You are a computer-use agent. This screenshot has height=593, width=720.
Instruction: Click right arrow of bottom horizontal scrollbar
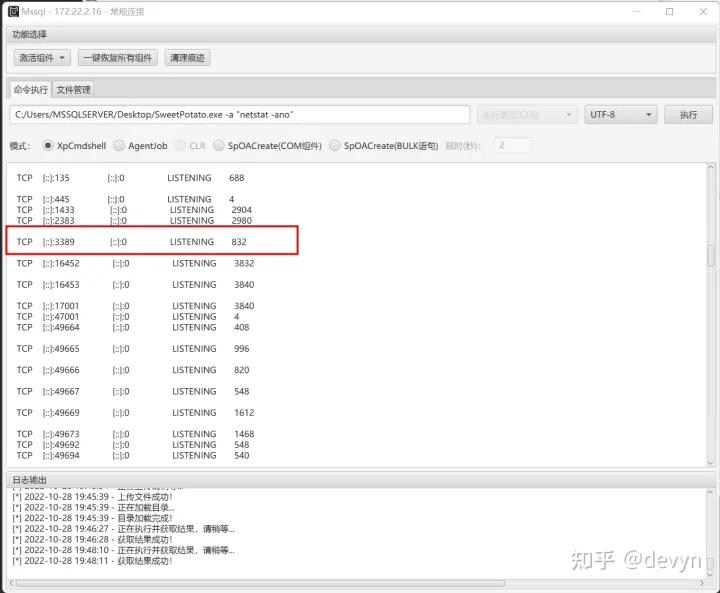(x=702, y=583)
